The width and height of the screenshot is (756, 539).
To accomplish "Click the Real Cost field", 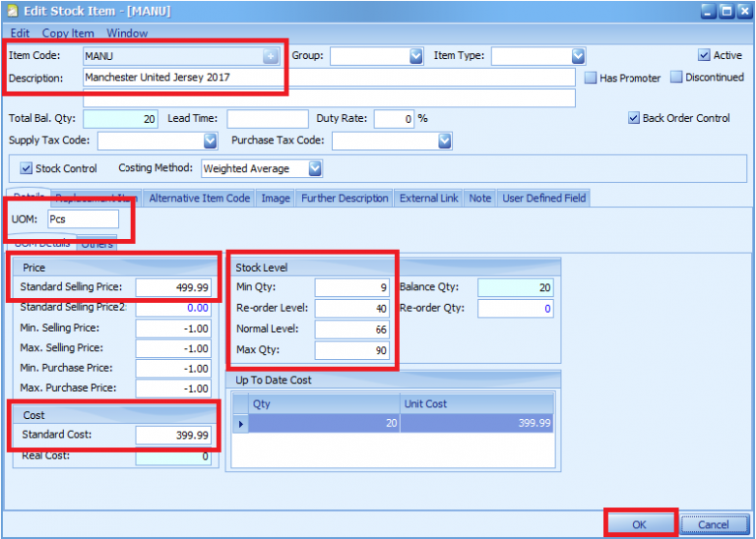I will (x=173, y=456).
